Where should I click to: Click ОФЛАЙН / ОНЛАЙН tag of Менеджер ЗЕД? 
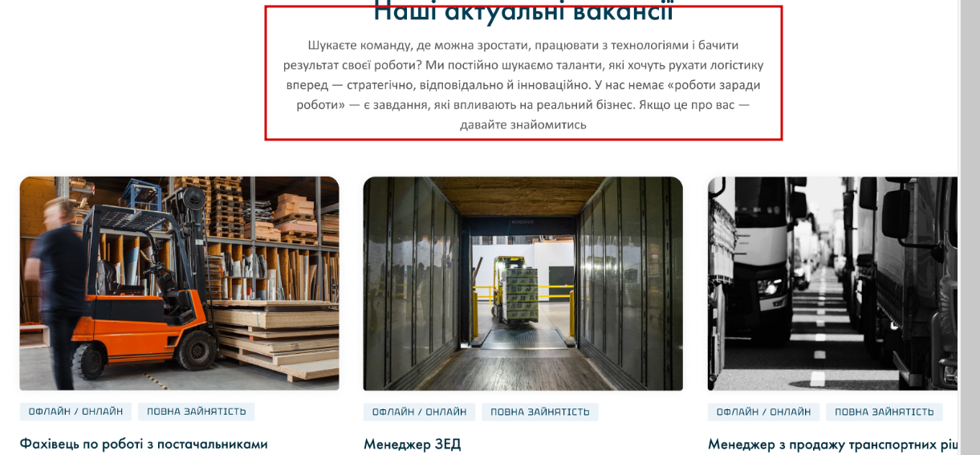pos(419,412)
